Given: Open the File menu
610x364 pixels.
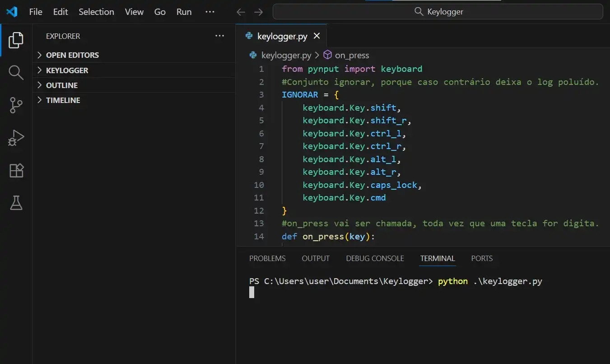Looking at the screenshot, I should tap(36, 12).
